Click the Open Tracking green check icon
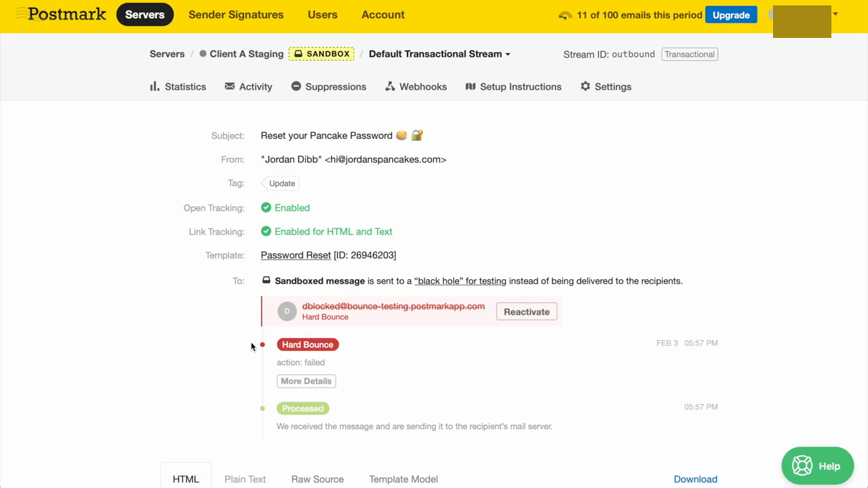868x488 pixels. point(266,207)
